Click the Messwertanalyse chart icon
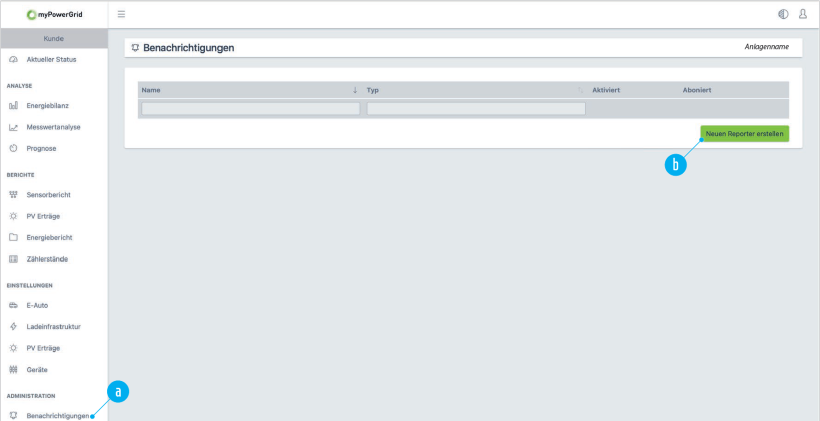The height and width of the screenshot is (421, 820). point(14,127)
